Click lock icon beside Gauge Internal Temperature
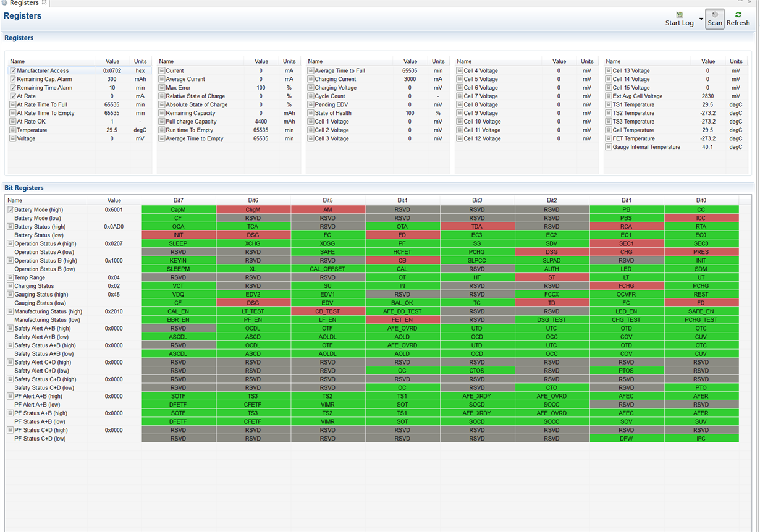 pyautogui.click(x=609, y=147)
